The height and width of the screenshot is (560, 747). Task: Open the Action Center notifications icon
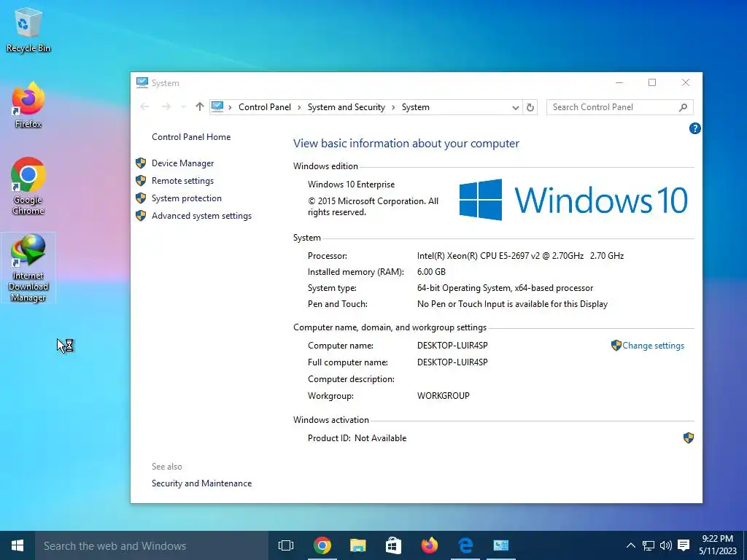[x=684, y=545]
